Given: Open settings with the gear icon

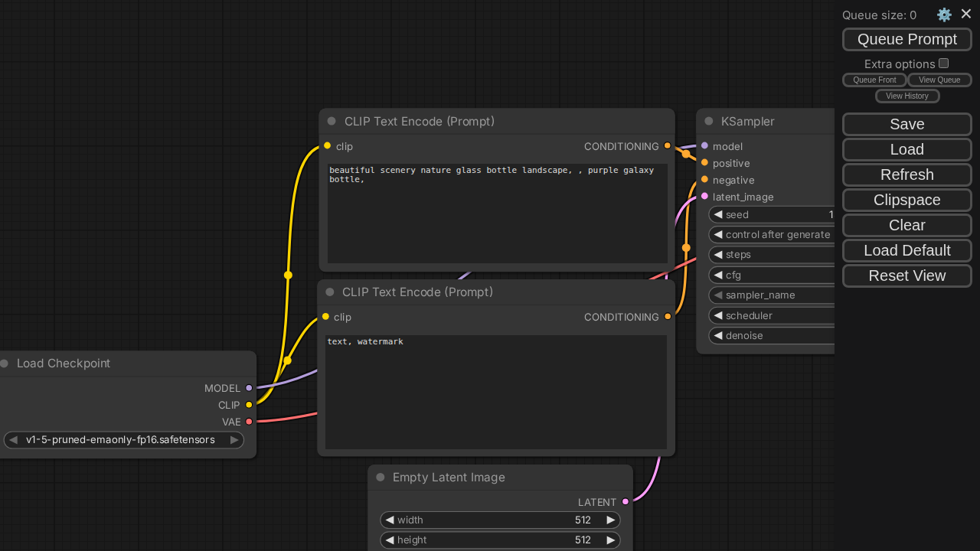Looking at the screenshot, I should coord(944,15).
